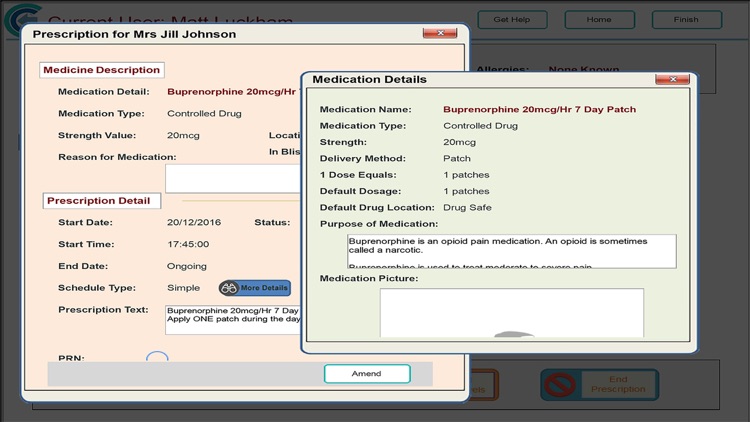Click the Get Help button
The image size is (750, 422).
[x=512, y=20]
